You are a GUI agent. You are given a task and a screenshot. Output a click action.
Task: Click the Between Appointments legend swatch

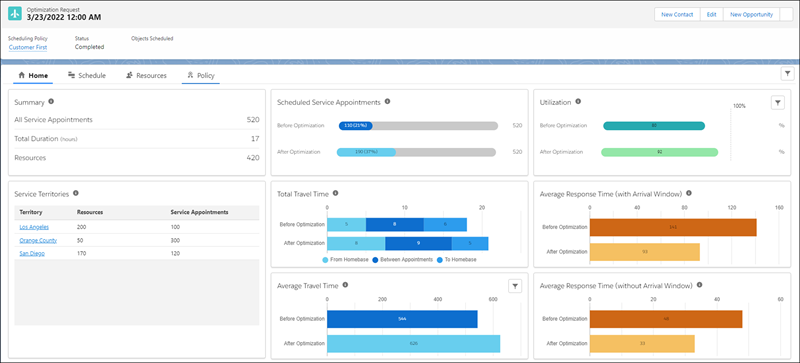coord(375,260)
